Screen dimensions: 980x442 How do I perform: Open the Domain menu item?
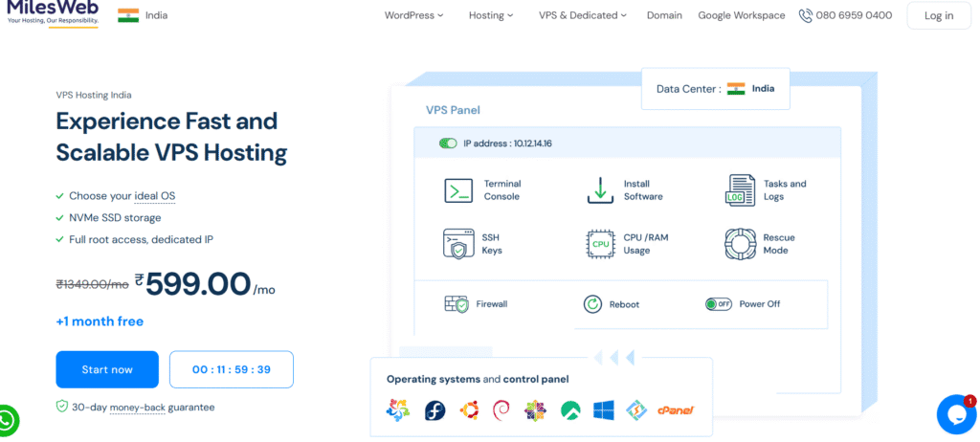tap(664, 15)
